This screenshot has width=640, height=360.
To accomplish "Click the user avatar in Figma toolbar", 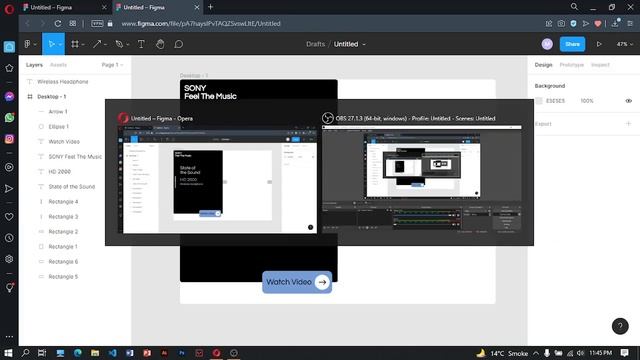I will click(547, 44).
